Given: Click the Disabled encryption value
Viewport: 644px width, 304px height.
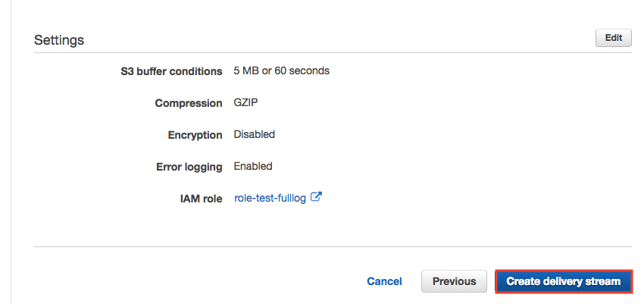Looking at the screenshot, I should click(x=254, y=134).
